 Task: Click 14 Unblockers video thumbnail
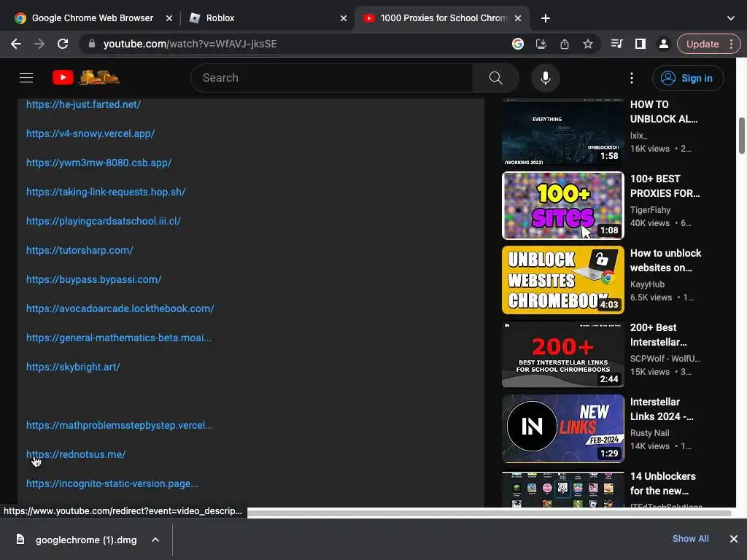tap(562, 489)
